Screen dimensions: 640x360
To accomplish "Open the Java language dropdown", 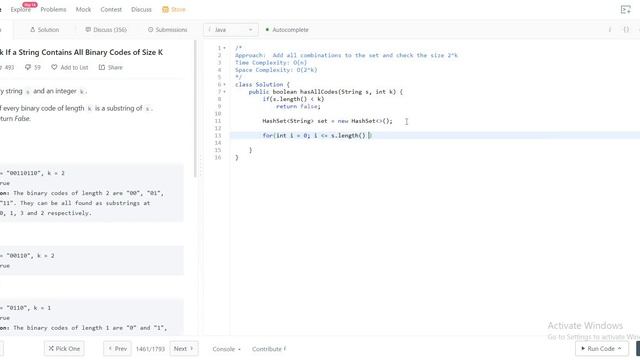I will pyautogui.click(x=231, y=30).
